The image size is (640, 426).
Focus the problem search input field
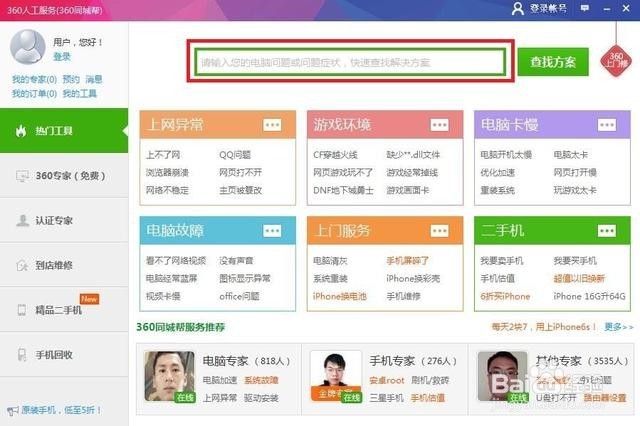(350, 62)
